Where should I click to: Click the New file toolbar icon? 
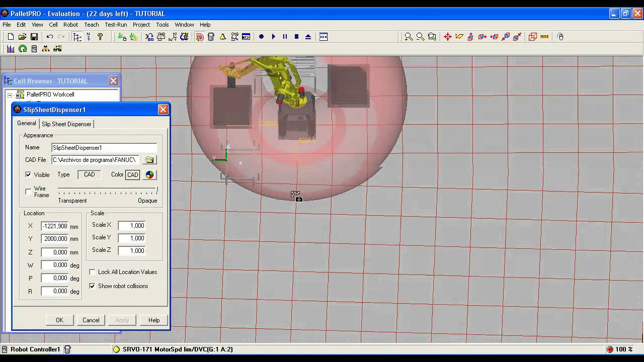(x=11, y=37)
